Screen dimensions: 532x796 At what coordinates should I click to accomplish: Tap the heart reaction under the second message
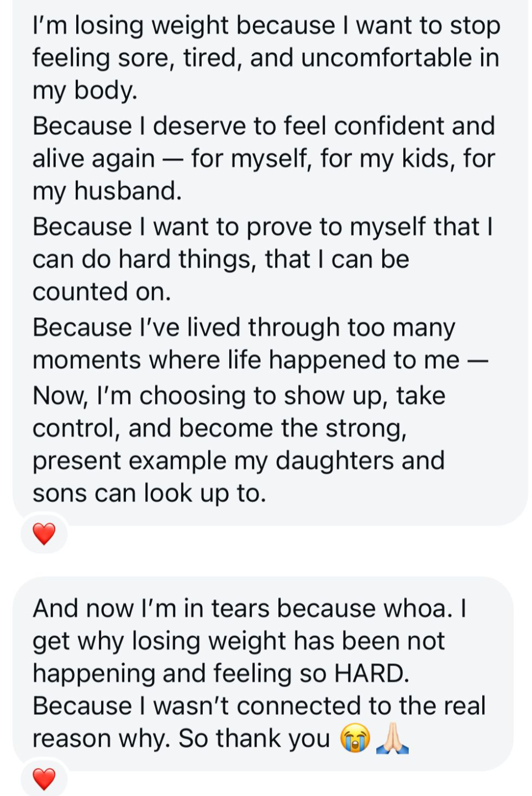[44, 779]
